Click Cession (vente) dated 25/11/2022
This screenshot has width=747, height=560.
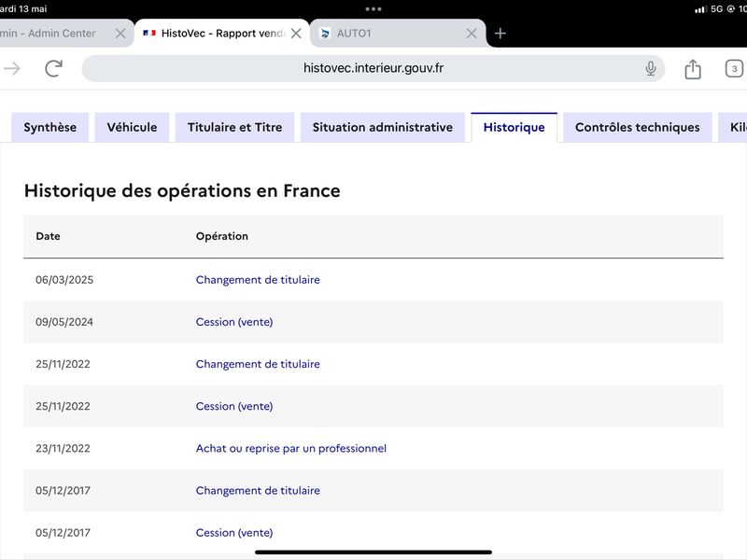click(234, 406)
